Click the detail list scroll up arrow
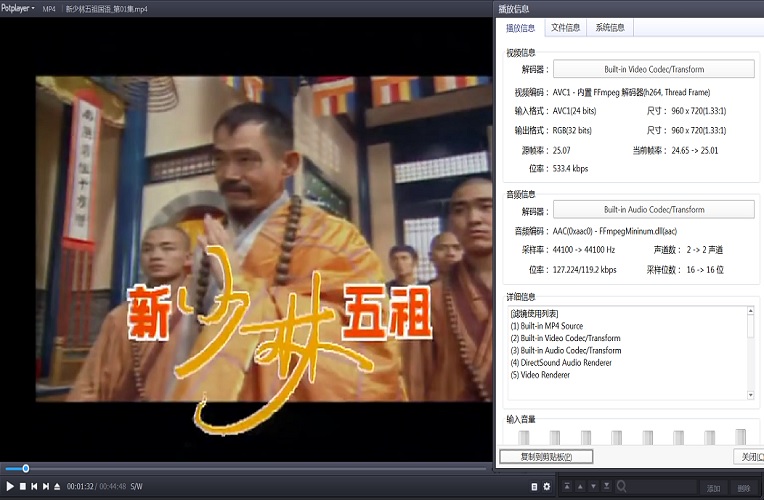 click(x=751, y=310)
